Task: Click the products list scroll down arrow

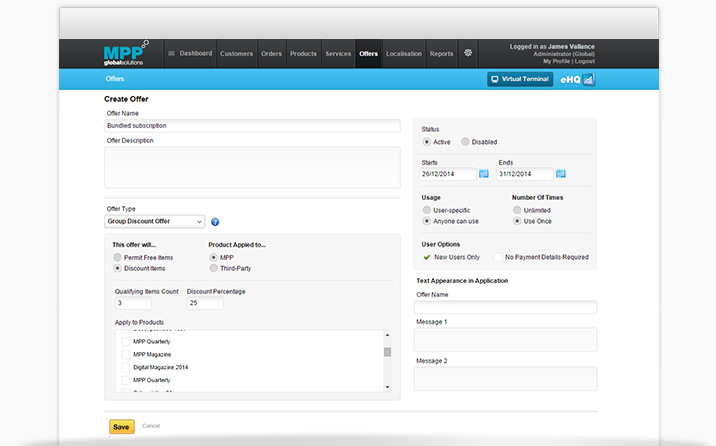Action: pyautogui.click(x=387, y=387)
